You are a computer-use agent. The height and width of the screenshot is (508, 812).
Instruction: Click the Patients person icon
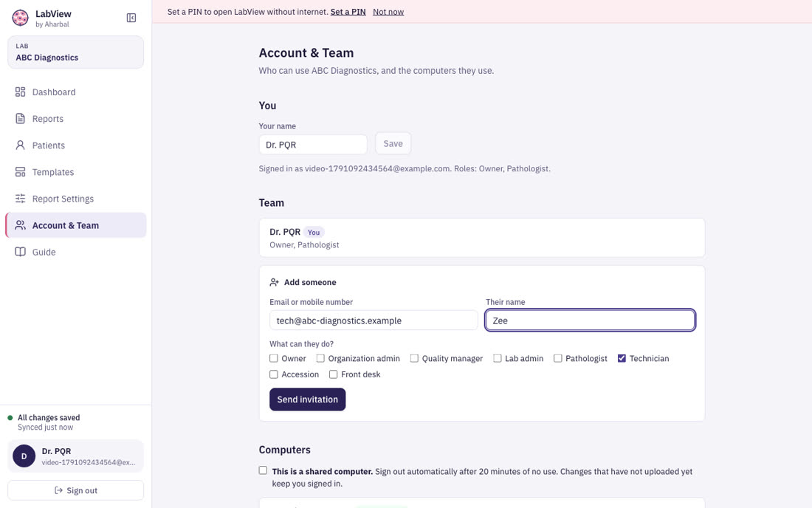(20, 145)
